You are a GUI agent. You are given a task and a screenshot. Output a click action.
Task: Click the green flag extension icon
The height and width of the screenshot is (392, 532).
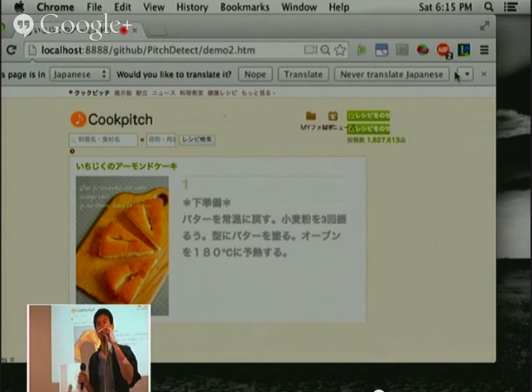362,50
